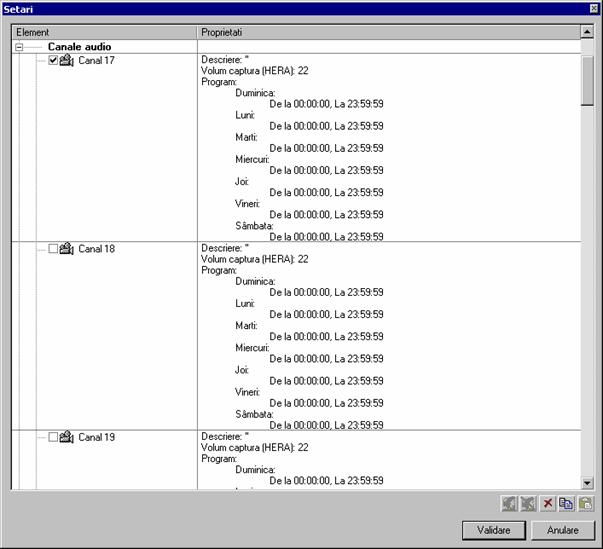Click the scrollbar down arrow

coord(588,483)
